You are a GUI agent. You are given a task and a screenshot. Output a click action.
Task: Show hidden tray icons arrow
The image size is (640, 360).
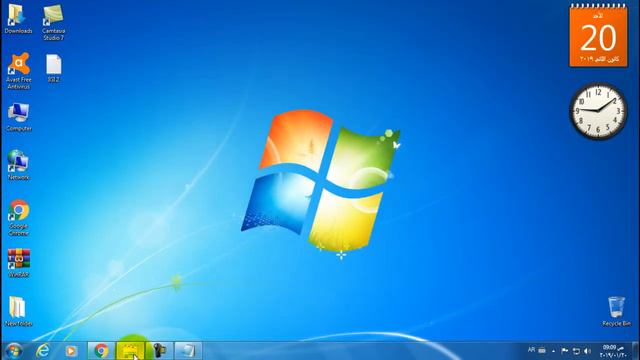click(553, 351)
